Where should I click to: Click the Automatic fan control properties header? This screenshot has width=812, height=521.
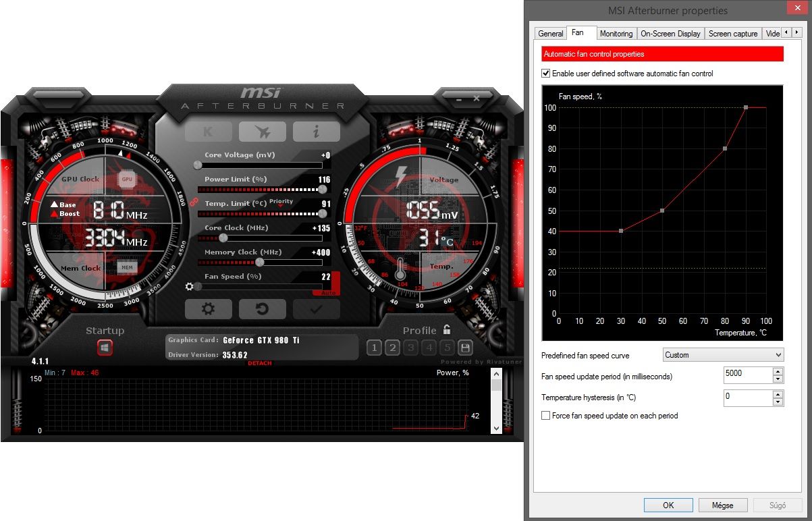(663, 54)
